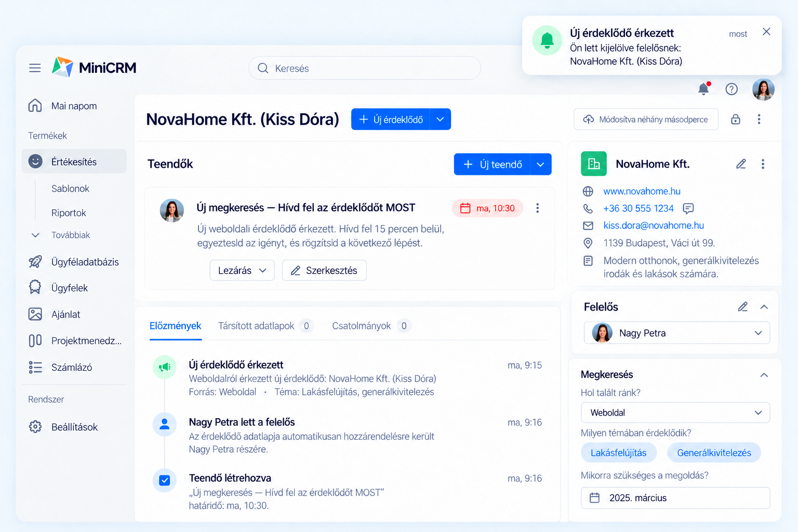Dismiss the new lead notification popup
Viewport: 798px width, 532px height.
pos(766,32)
